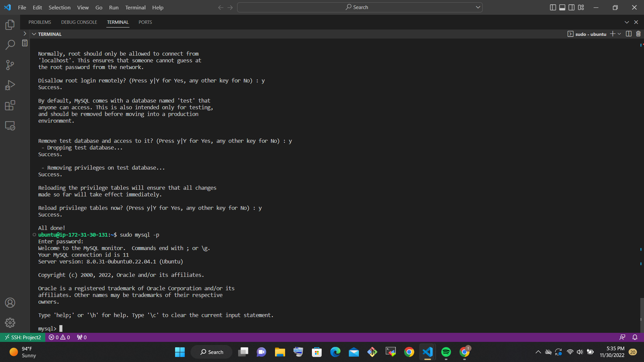Open the Search view in the activity bar
Viewport: 644px width, 362px height.
10,45
